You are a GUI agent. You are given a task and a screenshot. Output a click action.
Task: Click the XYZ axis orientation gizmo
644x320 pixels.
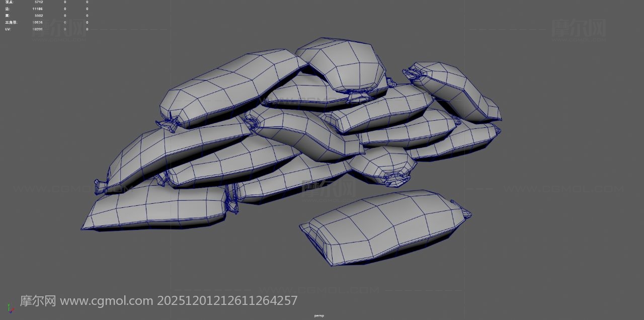pos(10,308)
